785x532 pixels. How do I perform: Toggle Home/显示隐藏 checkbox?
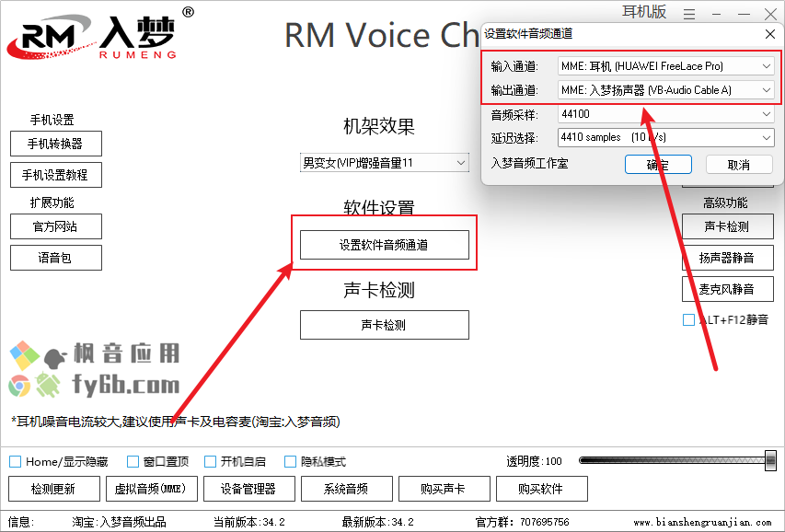(16, 461)
